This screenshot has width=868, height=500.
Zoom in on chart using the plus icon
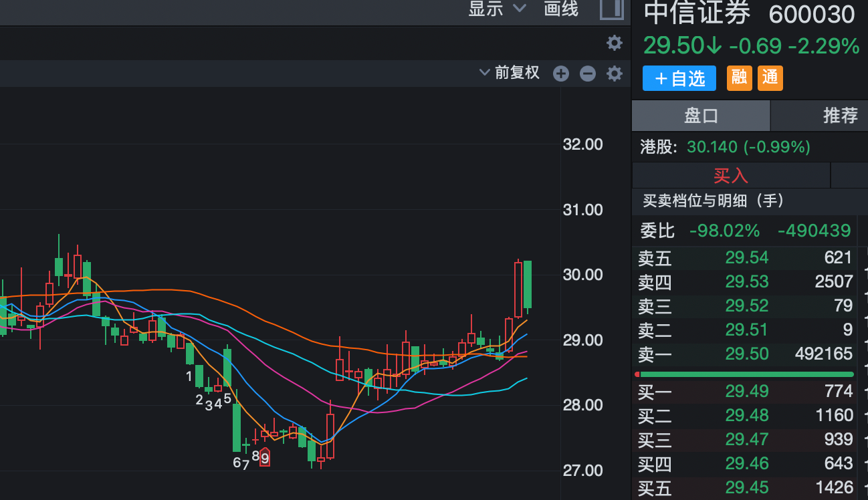[x=560, y=74]
